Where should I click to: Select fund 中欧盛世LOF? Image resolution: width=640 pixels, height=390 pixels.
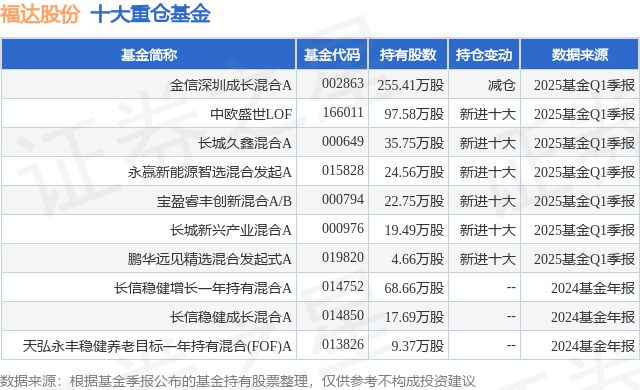[251, 114]
